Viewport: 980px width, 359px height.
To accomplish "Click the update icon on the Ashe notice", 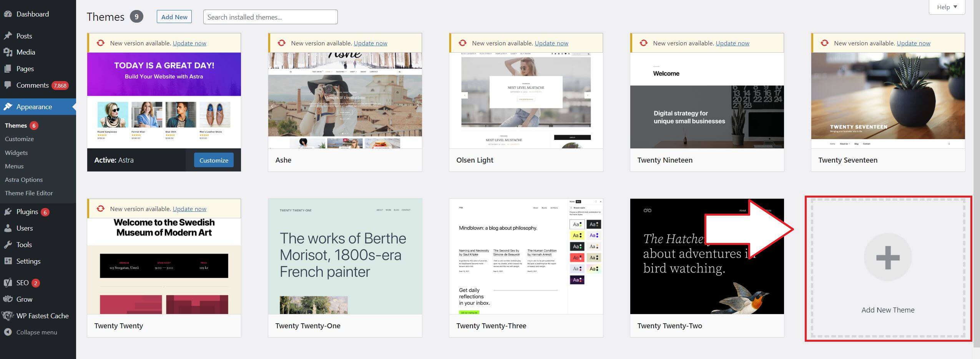I will click(282, 43).
